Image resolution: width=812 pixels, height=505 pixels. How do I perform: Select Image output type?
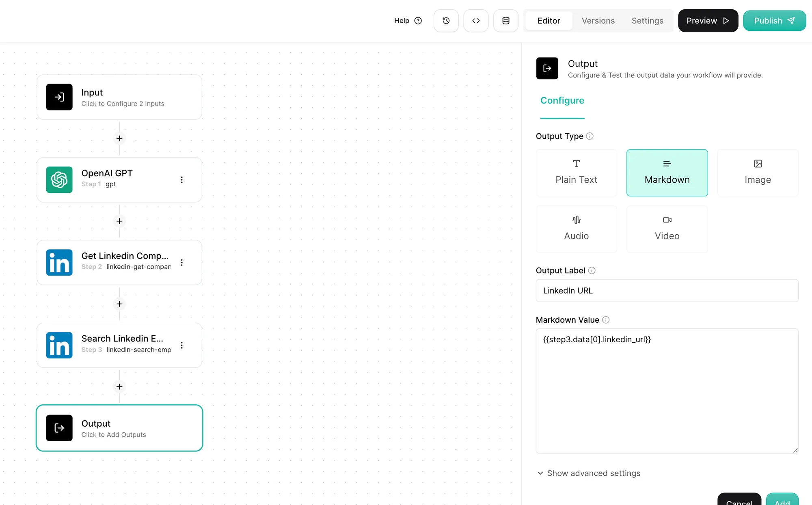pyautogui.click(x=758, y=173)
